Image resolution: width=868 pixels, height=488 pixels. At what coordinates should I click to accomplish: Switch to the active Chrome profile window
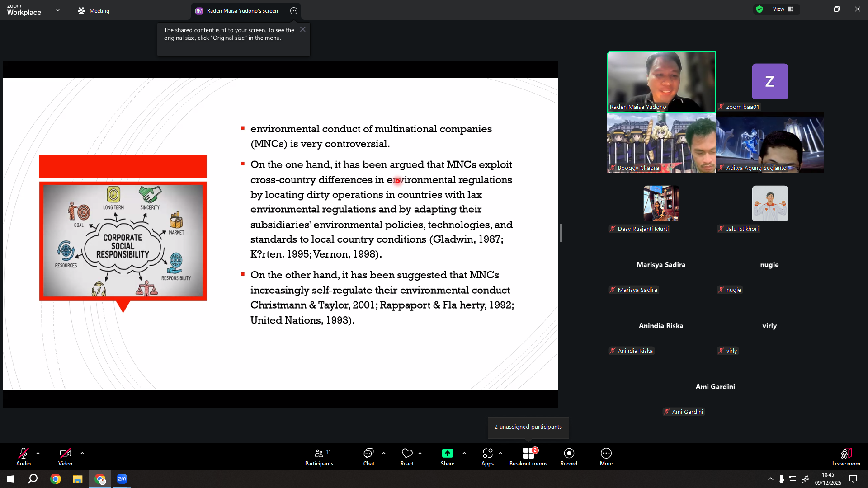point(100,479)
